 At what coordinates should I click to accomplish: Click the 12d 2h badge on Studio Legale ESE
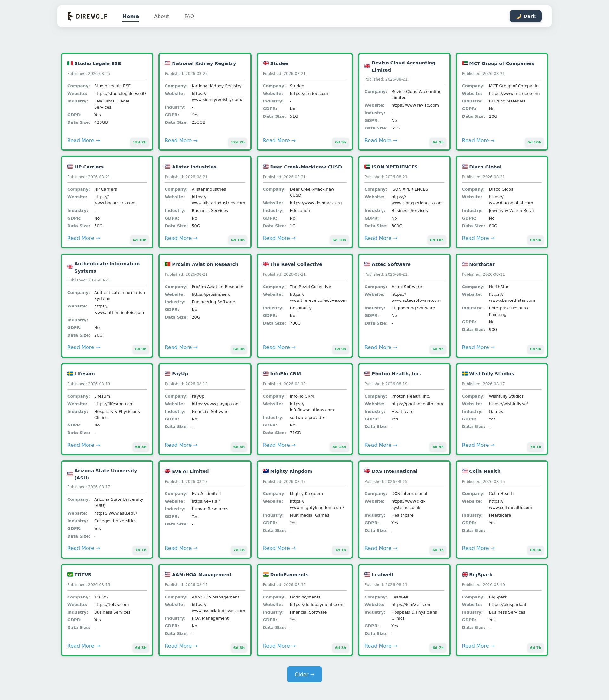click(x=139, y=142)
